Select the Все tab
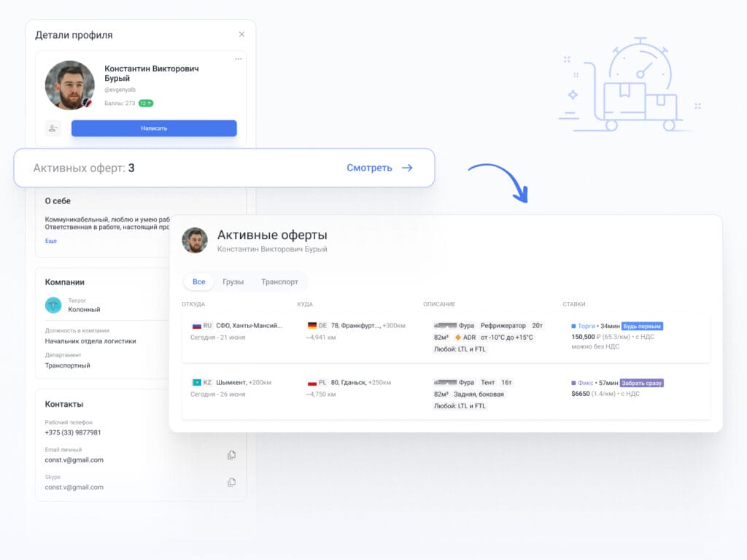This screenshot has width=747, height=560. (198, 281)
